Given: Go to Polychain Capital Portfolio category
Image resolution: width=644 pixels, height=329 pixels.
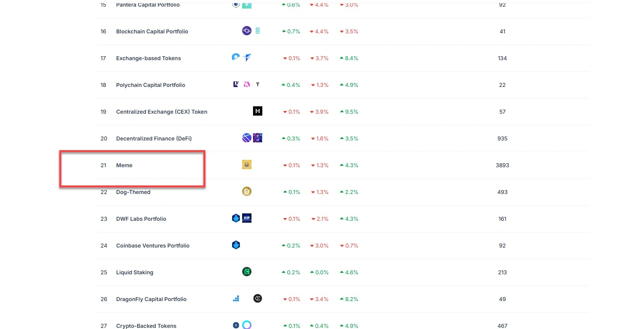Looking at the screenshot, I should (151, 85).
